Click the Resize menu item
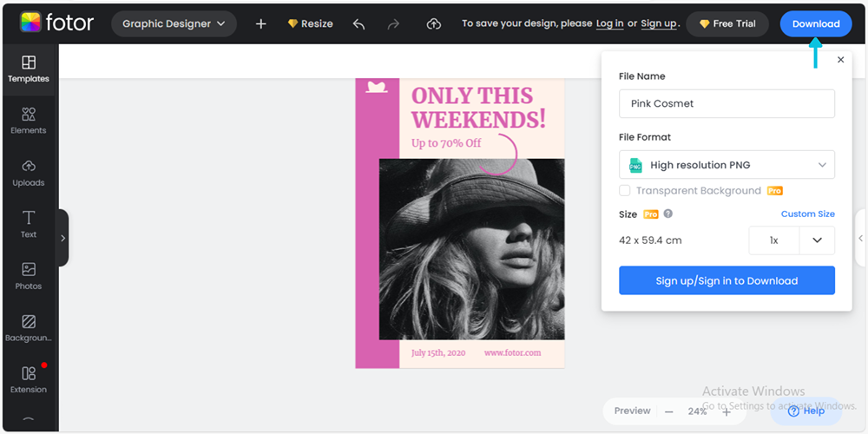The width and height of the screenshot is (868, 434). (x=310, y=24)
